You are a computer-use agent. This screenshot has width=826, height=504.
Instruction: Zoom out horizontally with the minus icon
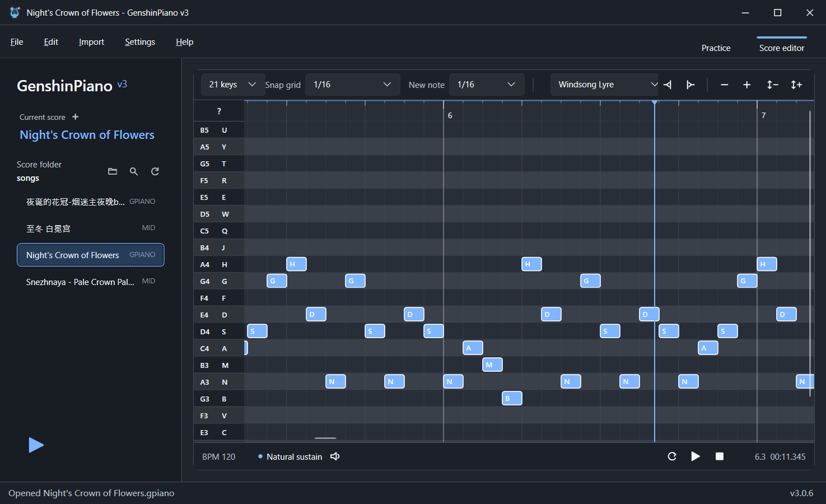tap(724, 85)
